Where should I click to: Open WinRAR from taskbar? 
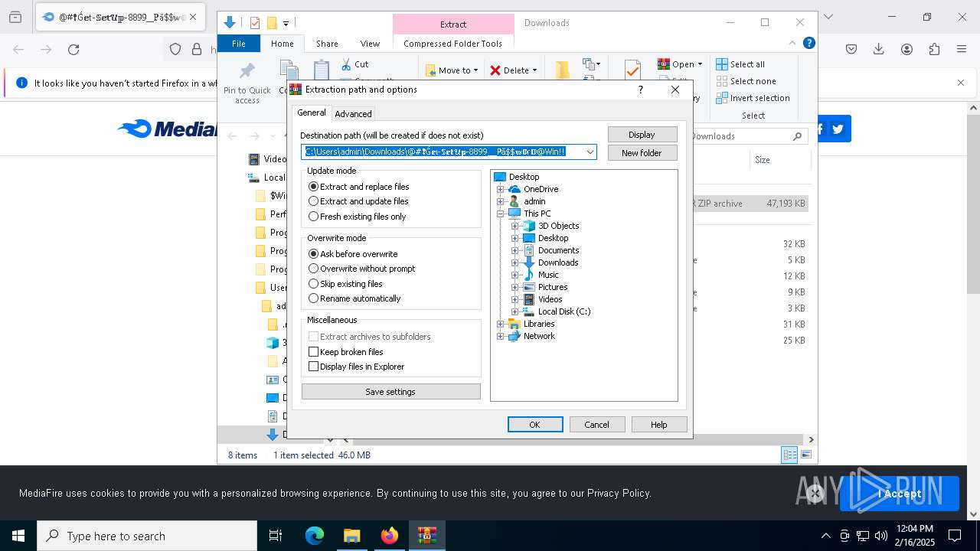click(x=427, y=536)
